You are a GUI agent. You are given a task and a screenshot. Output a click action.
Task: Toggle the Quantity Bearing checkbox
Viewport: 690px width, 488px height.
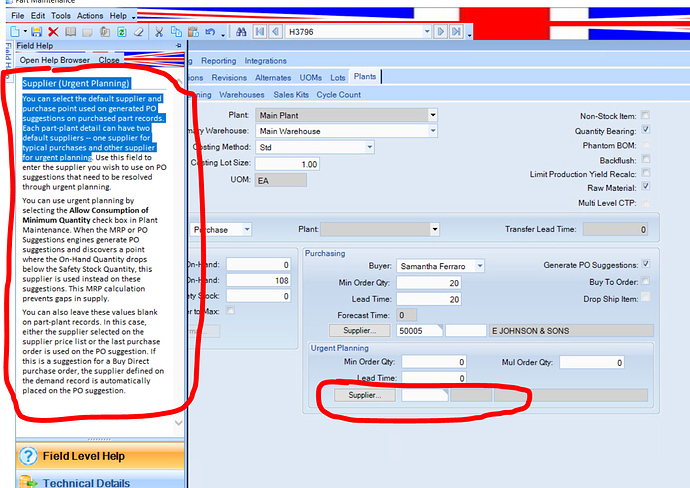point(646,129)
